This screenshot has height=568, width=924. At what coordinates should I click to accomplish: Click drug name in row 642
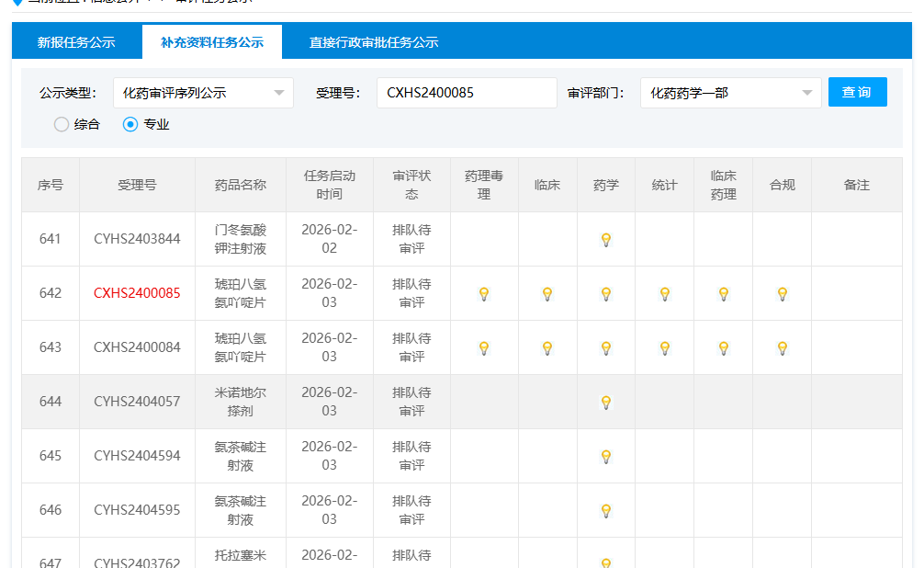click(241, 293)
